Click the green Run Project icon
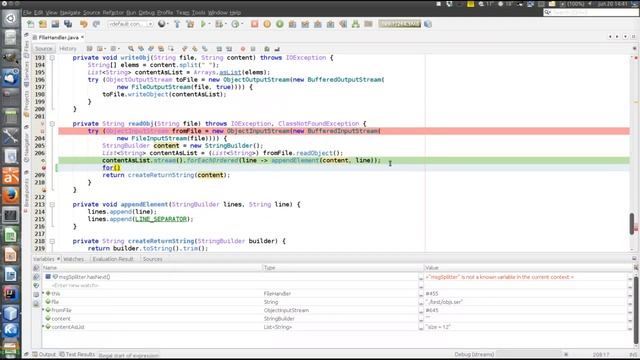Viewport: 640px width, 360px height. [203, 24]
